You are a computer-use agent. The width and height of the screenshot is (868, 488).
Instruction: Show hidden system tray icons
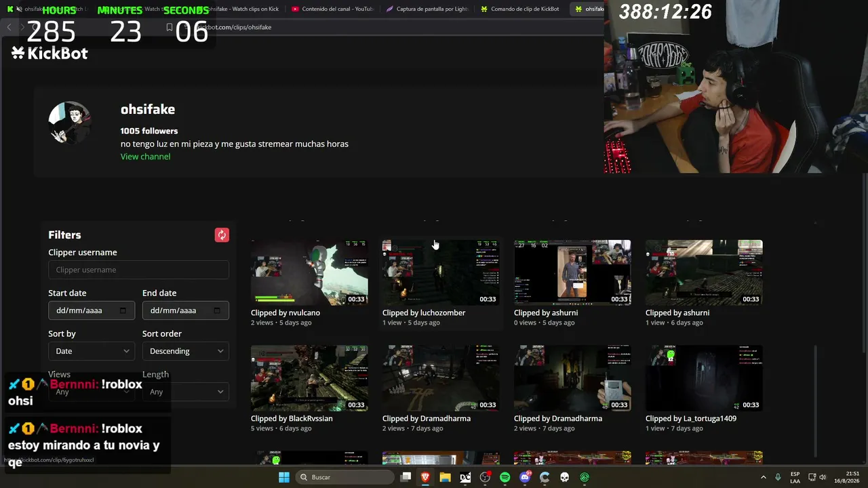tap(764, 477)
